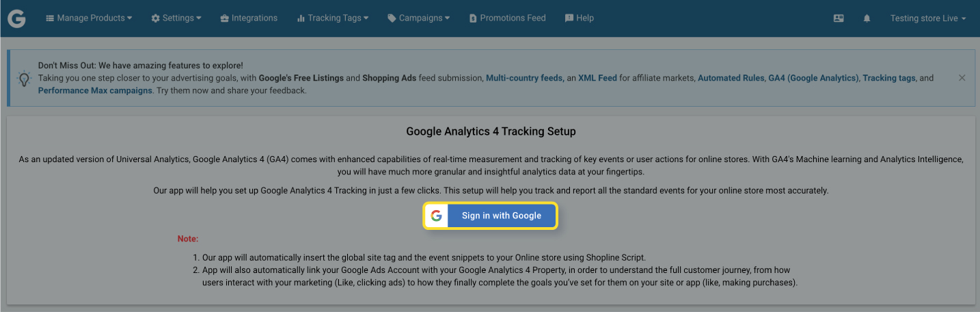Open the notifications bell icon
This screenshot has height=312, width=980.
[867, 18]
